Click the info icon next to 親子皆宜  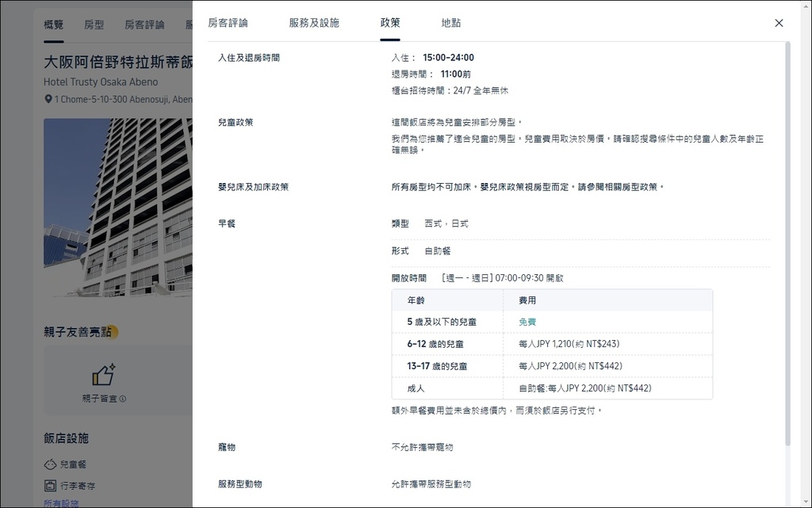tap(123, 399)
